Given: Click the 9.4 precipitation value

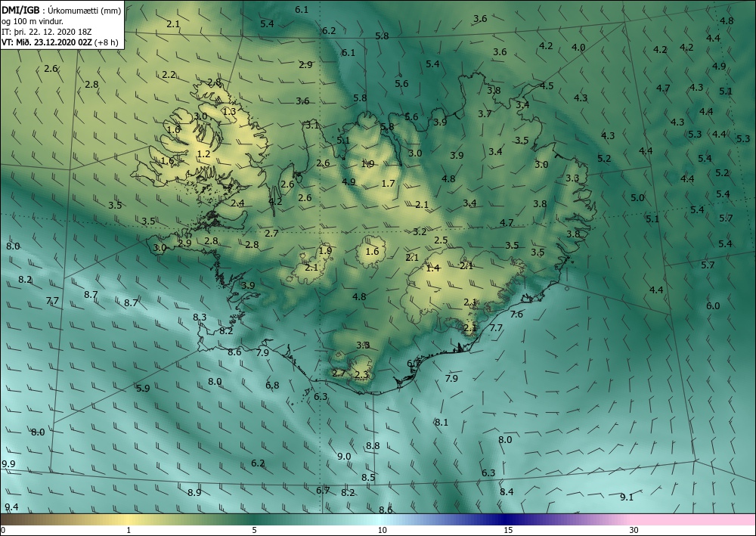Looking at the screenshot, I should click(11, 507).
